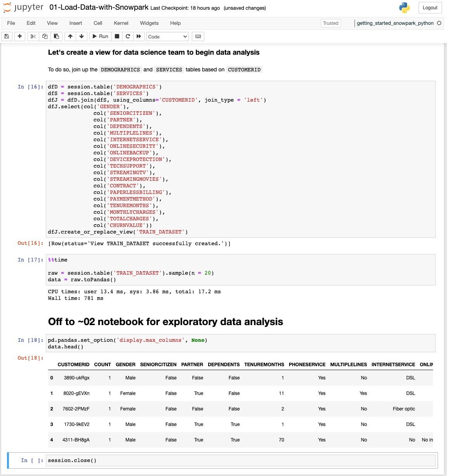Move selected cell up arrow
This screenshot has height=476, width=466.
[70, 36]
